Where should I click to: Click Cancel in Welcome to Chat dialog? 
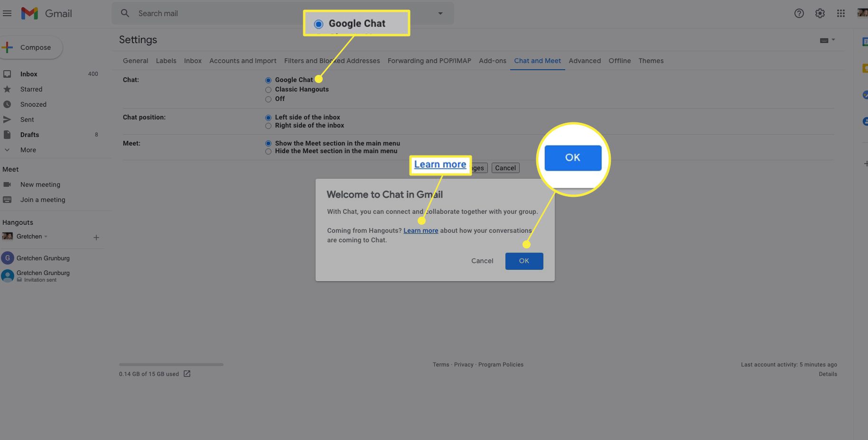482,261
